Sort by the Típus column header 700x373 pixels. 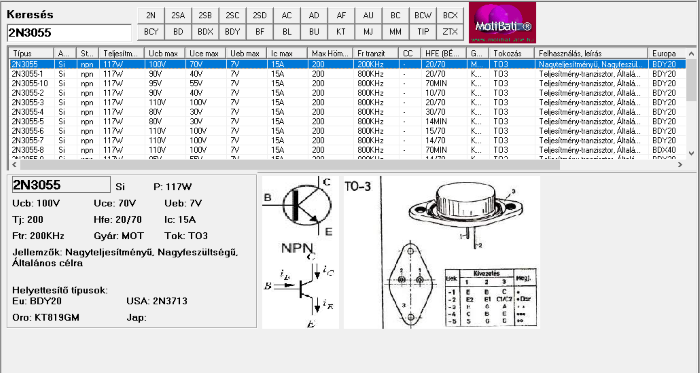(x=31, y=54)
